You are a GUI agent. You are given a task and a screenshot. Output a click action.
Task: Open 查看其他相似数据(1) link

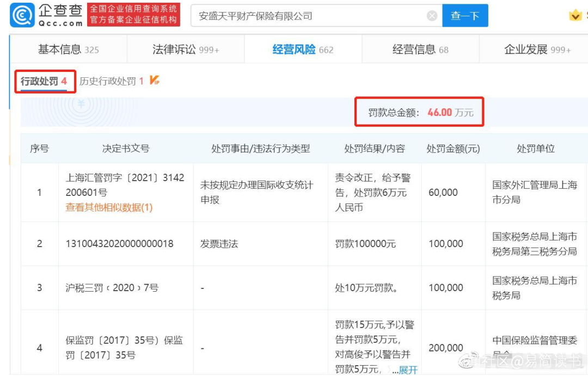109,207
